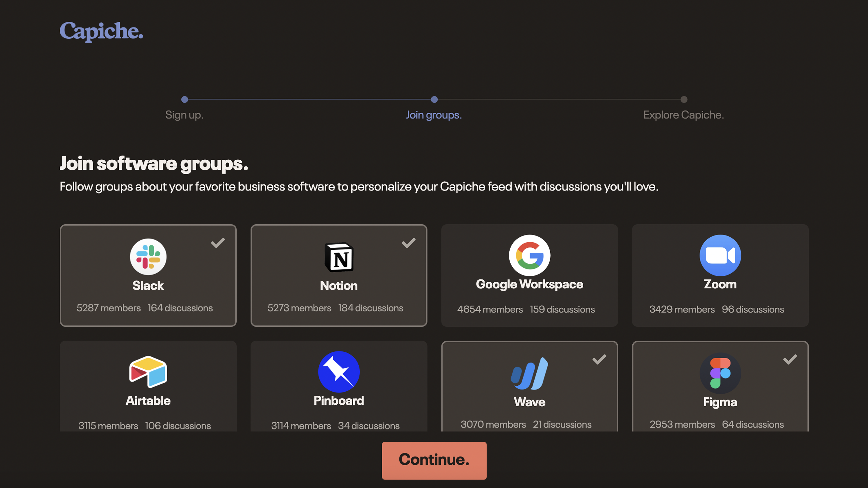Screen dimensions: 868x488
Task: Click the 'Join software groups.' heading
Action: 154,163
